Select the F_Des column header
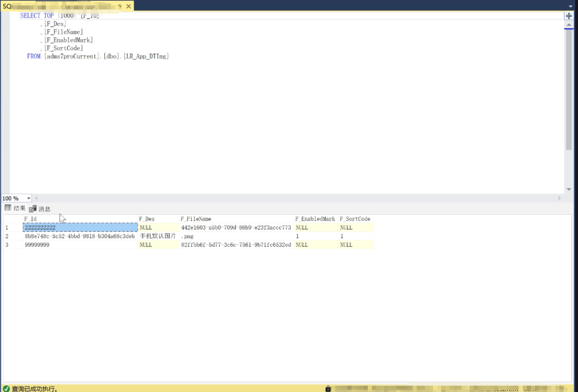This screenshot has height=392, width=578. pos(158,219)
